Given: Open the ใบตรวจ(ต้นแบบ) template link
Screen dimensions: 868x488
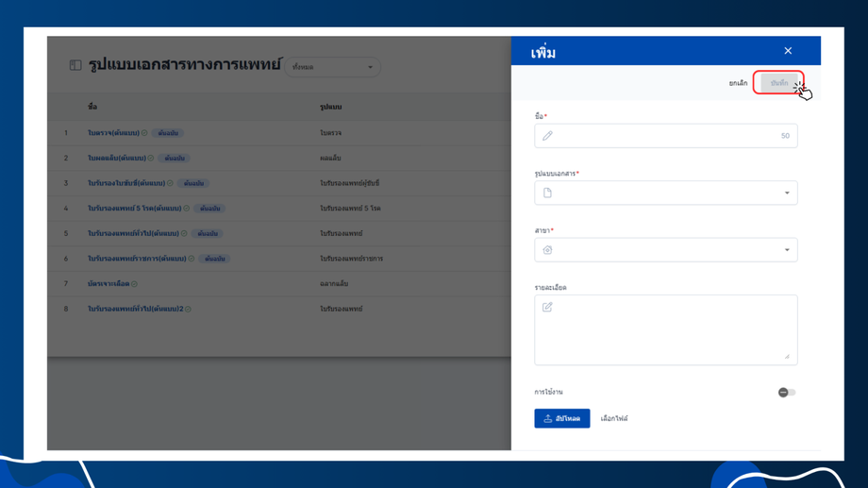Looking at the screenshot, I should pos(113,133).
